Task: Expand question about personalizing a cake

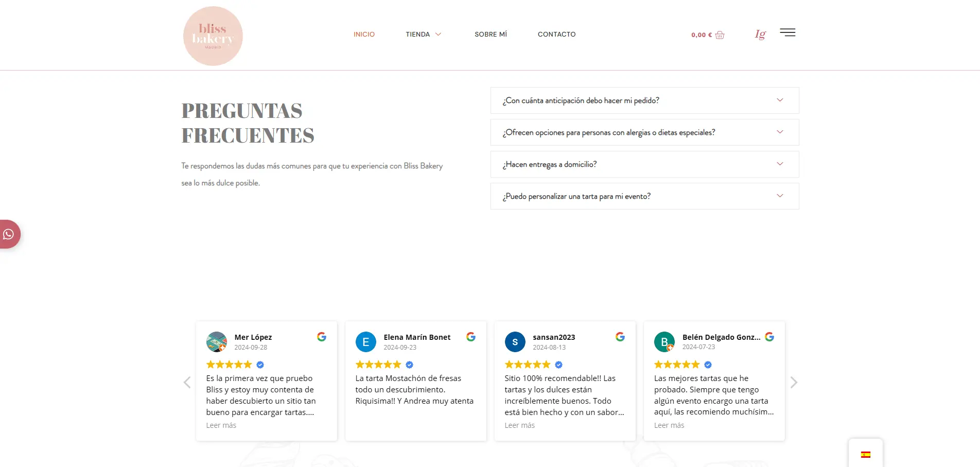Action: (x=644, y=196)
